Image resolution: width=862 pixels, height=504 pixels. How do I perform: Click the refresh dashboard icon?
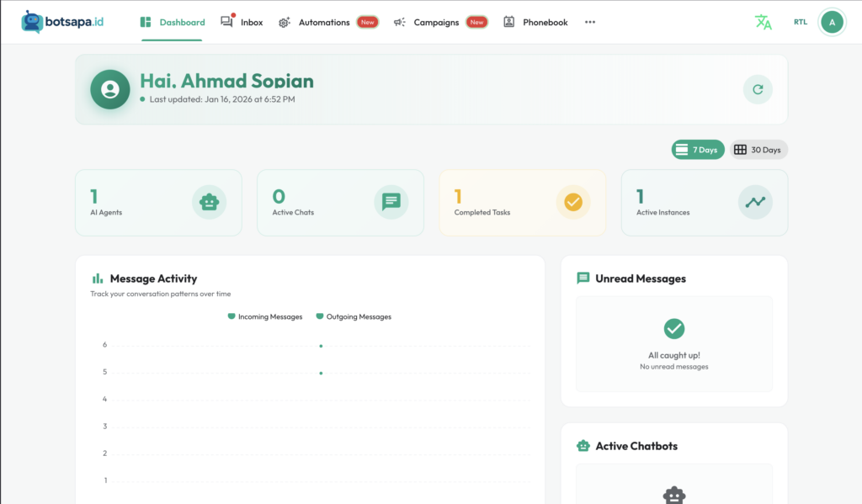[758, 89]
